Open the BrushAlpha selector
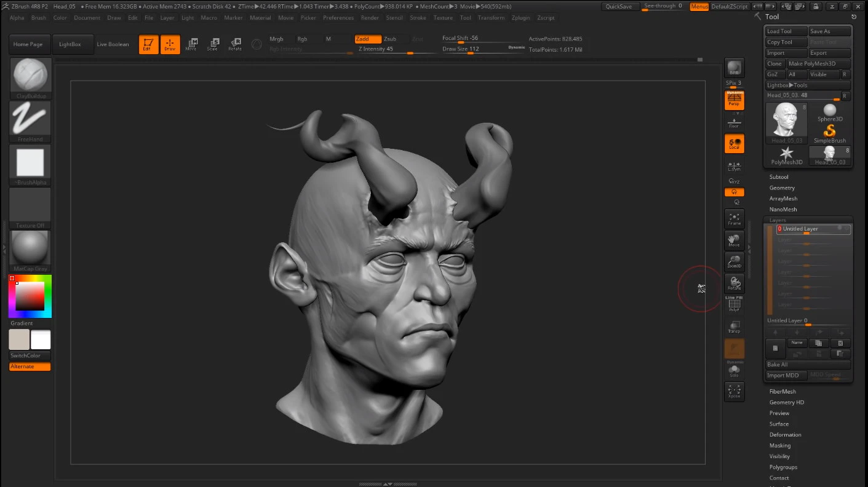868x487 pixels. click(x=30, y=164)
